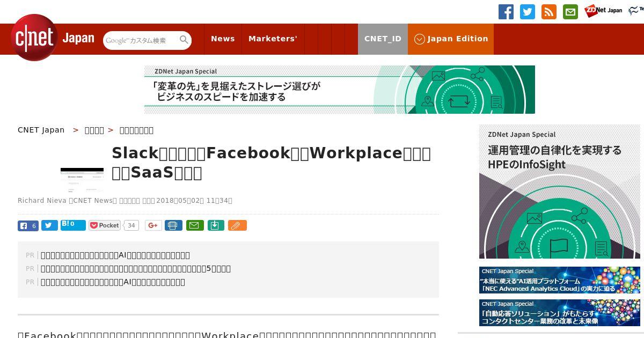
Task: Save the article to Pocket
Action: 105,226
